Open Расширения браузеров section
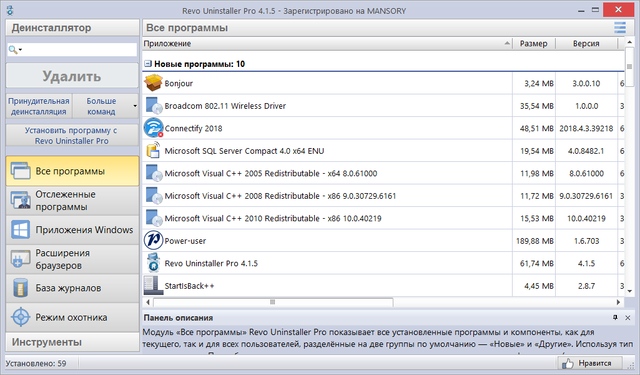The image size is (640, 375). 72,259
